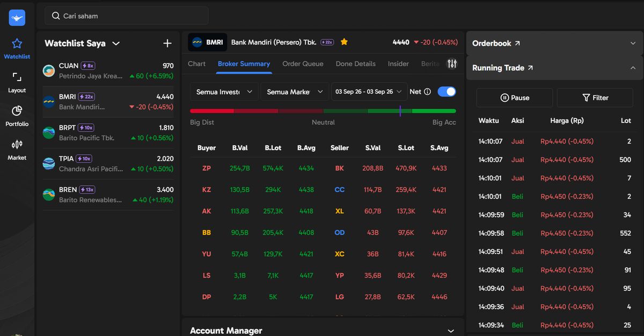Screen dimensions: 644x336
Task: Click buyer broker code BB
Action: 207,233
